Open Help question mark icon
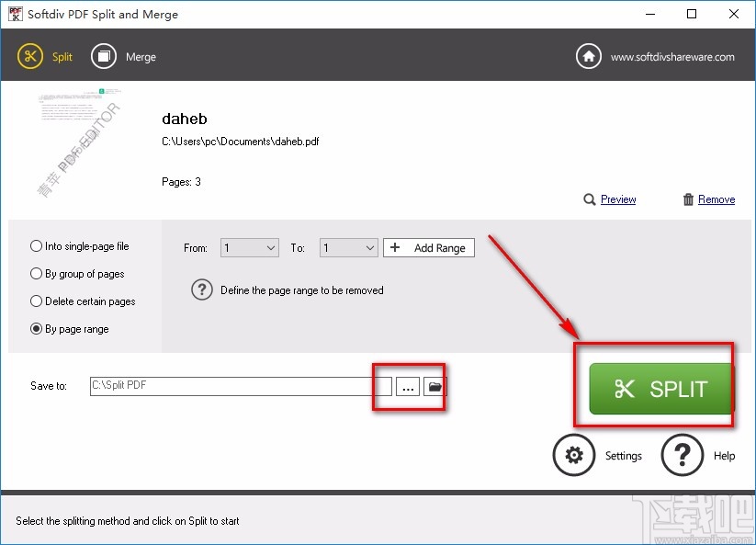Viewport: 756px width, 545px height. (x=683, y=455)
